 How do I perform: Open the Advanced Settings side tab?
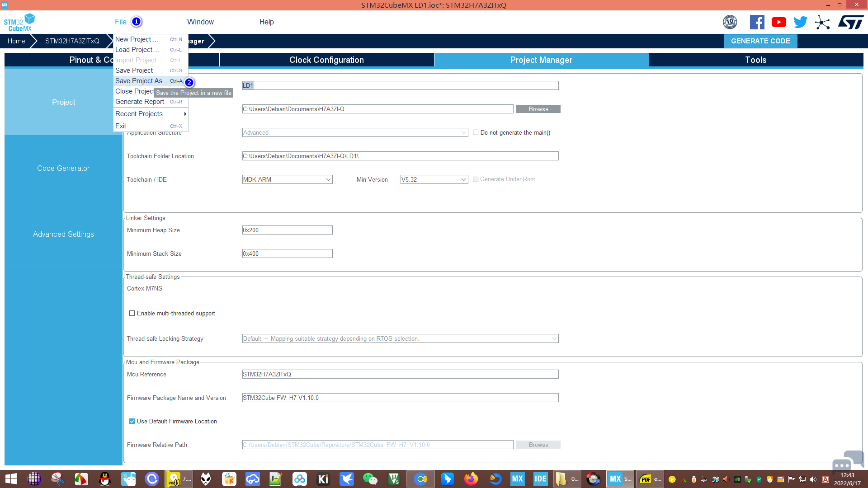[63, 234]
